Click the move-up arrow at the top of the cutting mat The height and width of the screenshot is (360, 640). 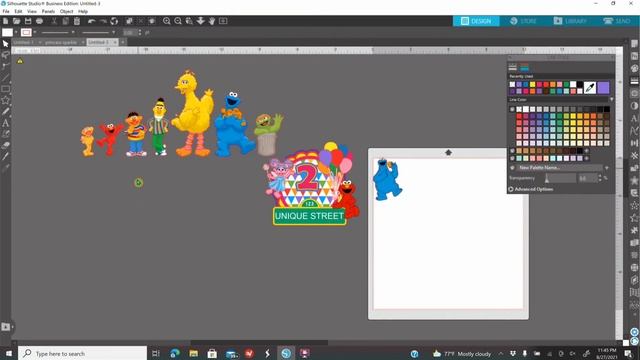tap(448, 152)
